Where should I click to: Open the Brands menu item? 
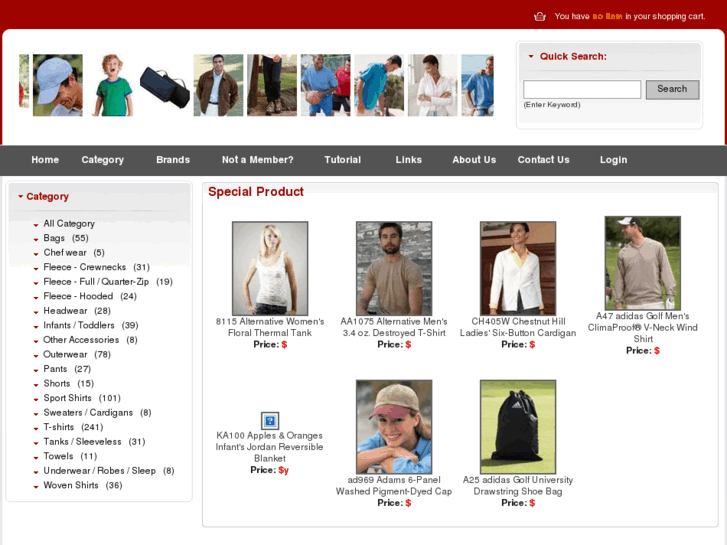[x=173, y=160]
